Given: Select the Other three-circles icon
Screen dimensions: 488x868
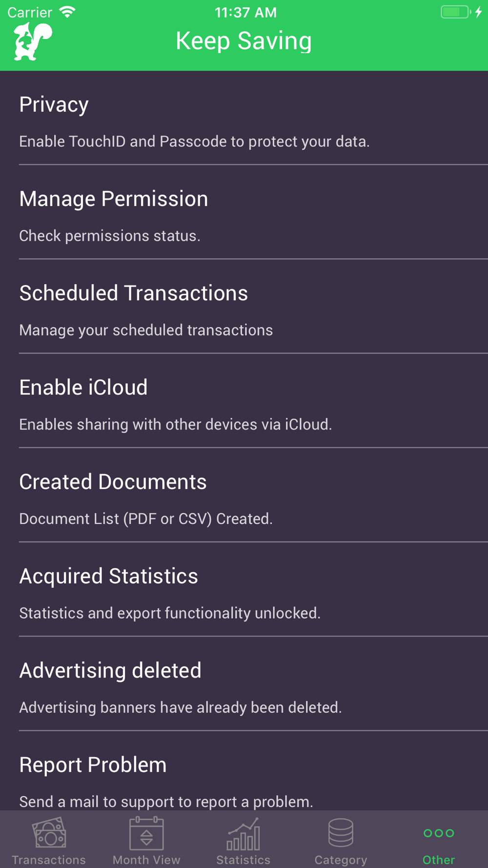Looking at the screenshot, I should (439, 833).
